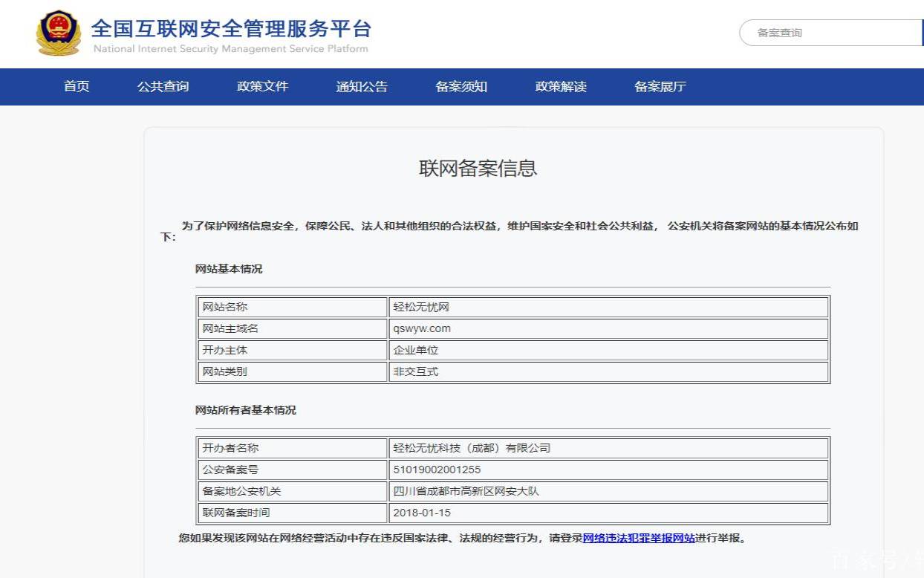Open the 首页 menu item
924x578 pixels.
[77, 87]
